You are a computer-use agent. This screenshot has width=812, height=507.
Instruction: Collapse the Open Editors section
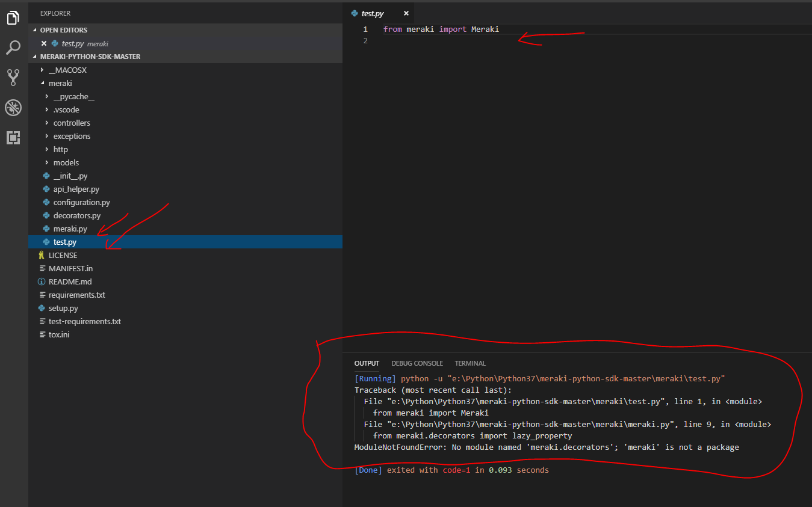63,30
